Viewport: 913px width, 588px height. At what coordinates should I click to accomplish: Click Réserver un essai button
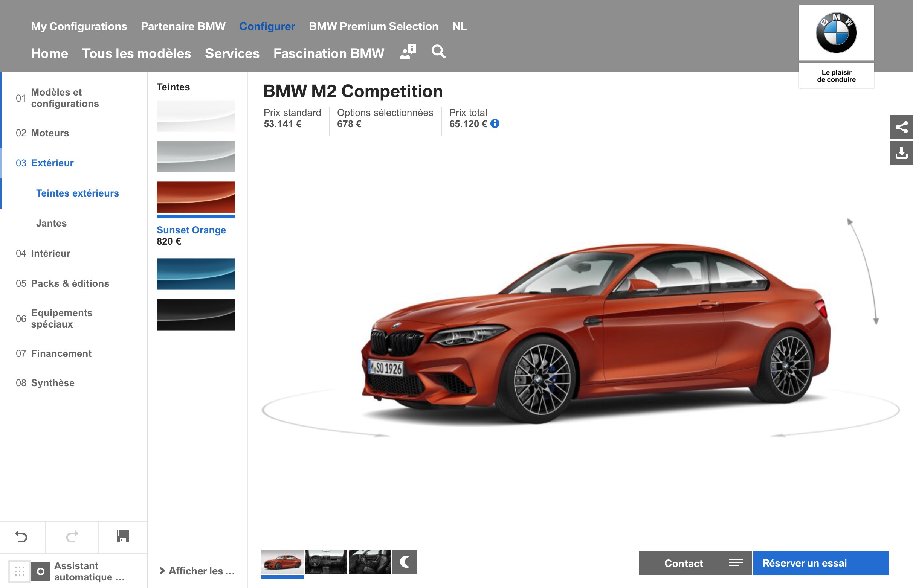[x=820, y=563]
